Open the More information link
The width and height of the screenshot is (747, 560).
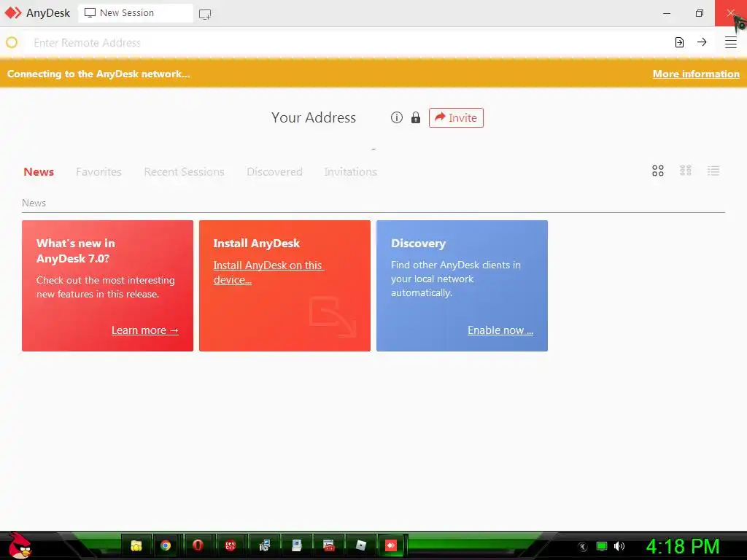pyautogui.click(x=696, y=74)
